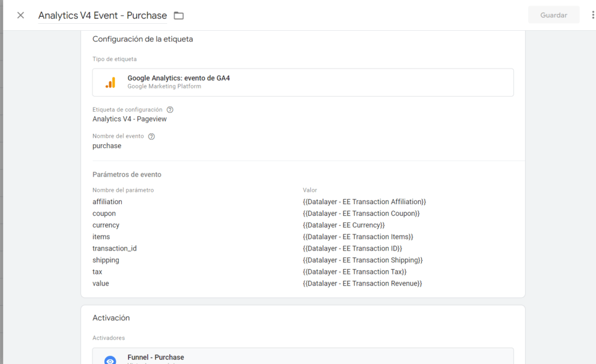The height and width of the screenshot is (364, 596).
Task: Click the Parámetros de evento section heading
Action: 127,174
